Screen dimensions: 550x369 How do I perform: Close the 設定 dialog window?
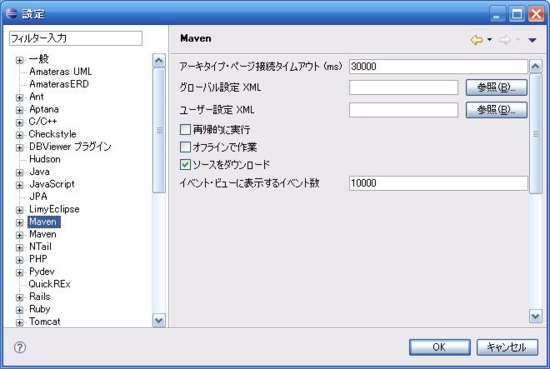click(x=536, y=14)
